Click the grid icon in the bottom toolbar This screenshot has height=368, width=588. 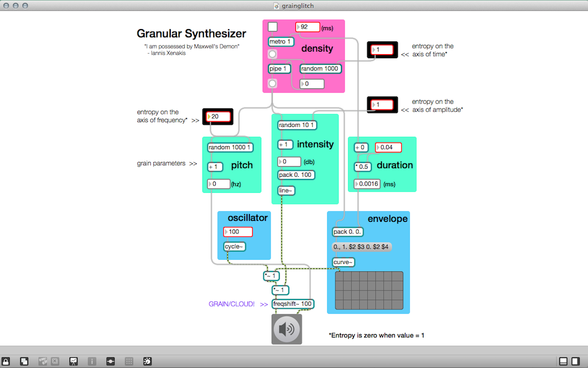pos(129,361)
